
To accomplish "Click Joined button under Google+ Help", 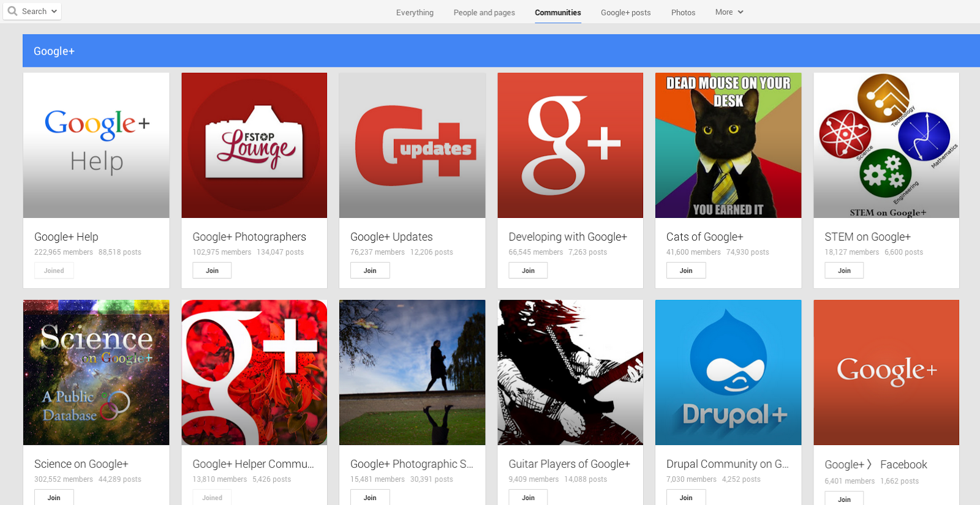I will [54, 271].
